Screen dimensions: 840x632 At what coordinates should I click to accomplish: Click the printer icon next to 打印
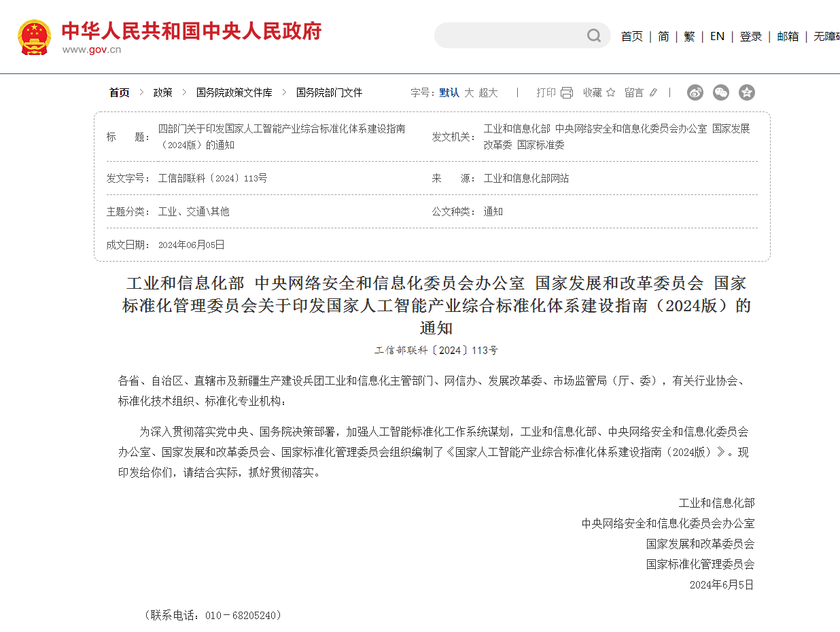click(567, 92)
